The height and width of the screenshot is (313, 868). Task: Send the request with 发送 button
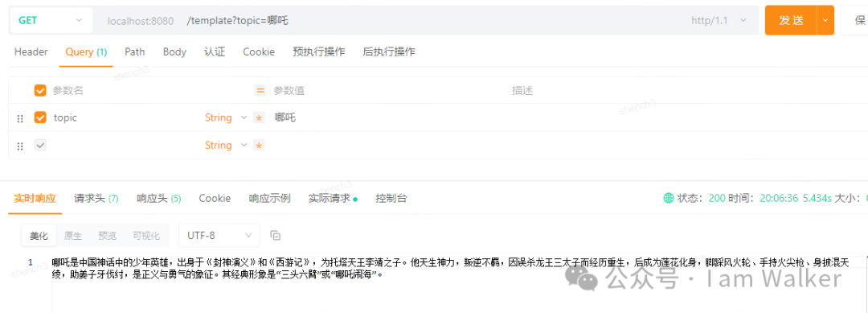[791, 20]
